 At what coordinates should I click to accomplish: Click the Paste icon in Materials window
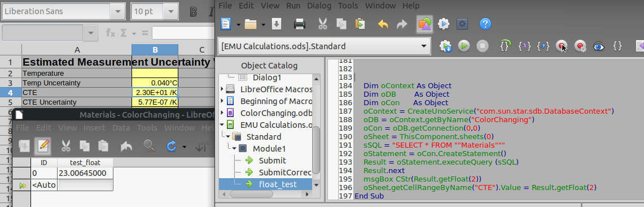[103, 145]
